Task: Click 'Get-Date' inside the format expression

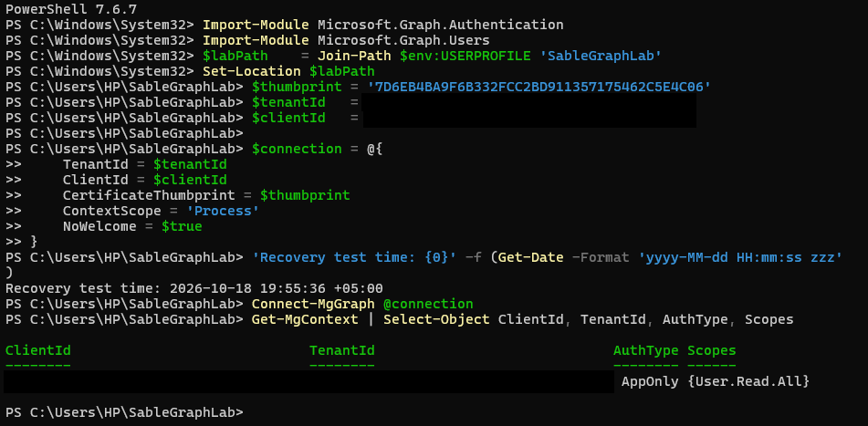Action: tap(531, 257)
